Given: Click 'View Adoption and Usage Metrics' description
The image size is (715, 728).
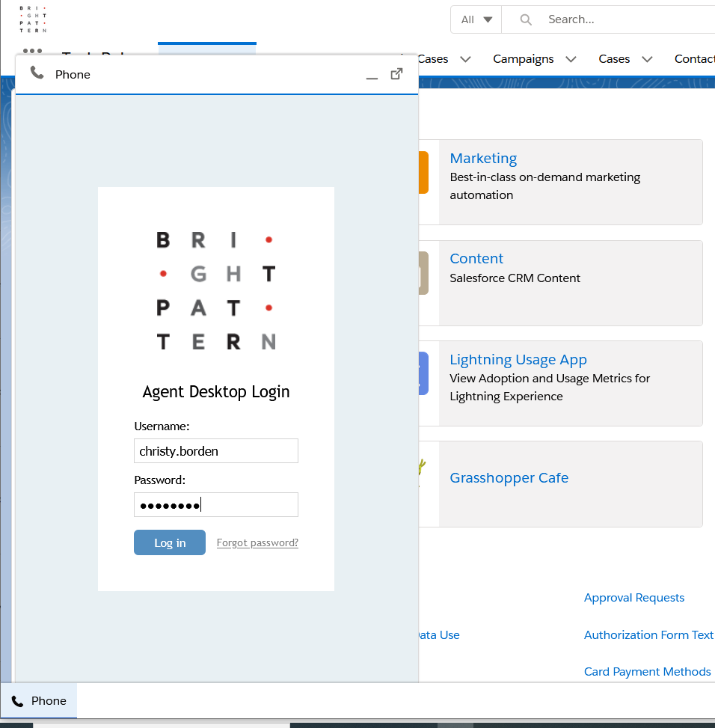Looking at the screenshot, I should [x=550, y=388].
